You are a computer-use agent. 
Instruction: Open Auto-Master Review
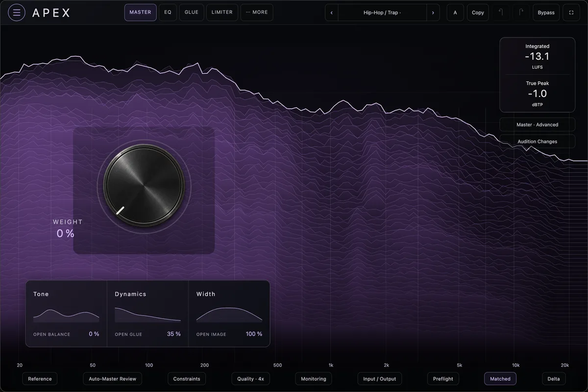coord(113,379)
